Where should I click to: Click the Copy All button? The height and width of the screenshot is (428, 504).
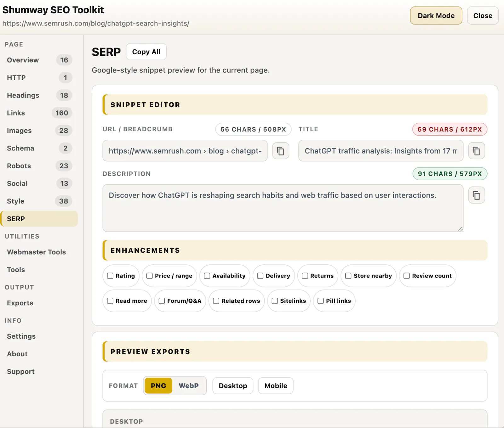click(x=146, y=52)
